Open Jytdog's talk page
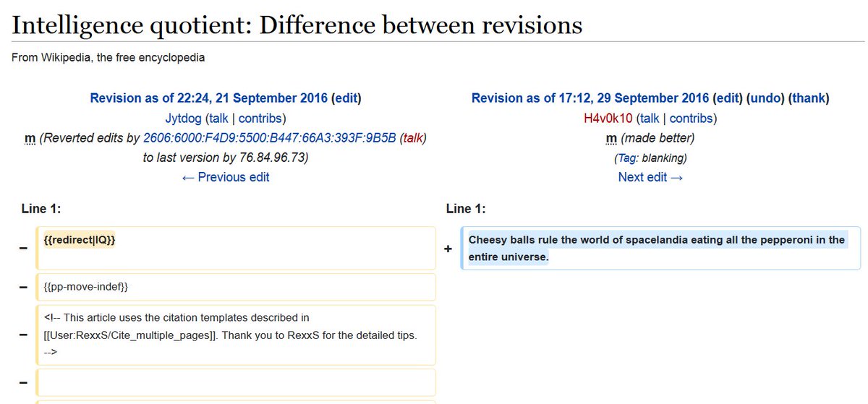Screen dimensions: 868x404 [218, 119]
